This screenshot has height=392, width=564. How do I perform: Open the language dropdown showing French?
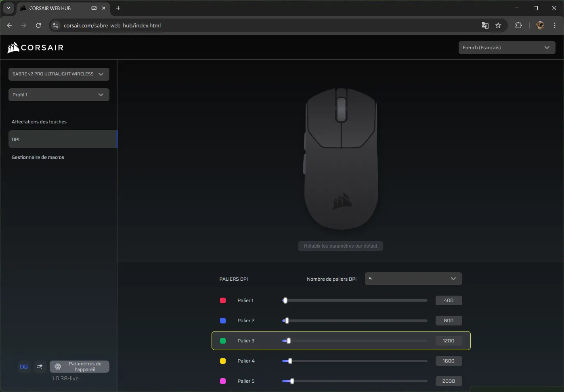506,48
